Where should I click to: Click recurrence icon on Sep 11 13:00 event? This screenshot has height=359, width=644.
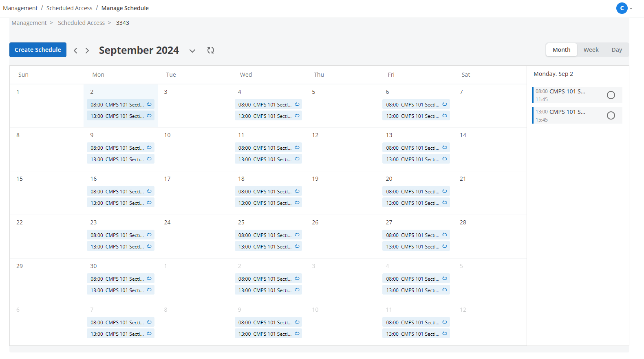coord(297,159)
